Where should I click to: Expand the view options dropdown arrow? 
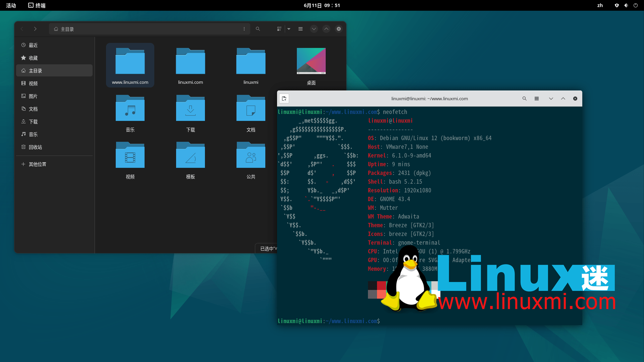point(289,29)
